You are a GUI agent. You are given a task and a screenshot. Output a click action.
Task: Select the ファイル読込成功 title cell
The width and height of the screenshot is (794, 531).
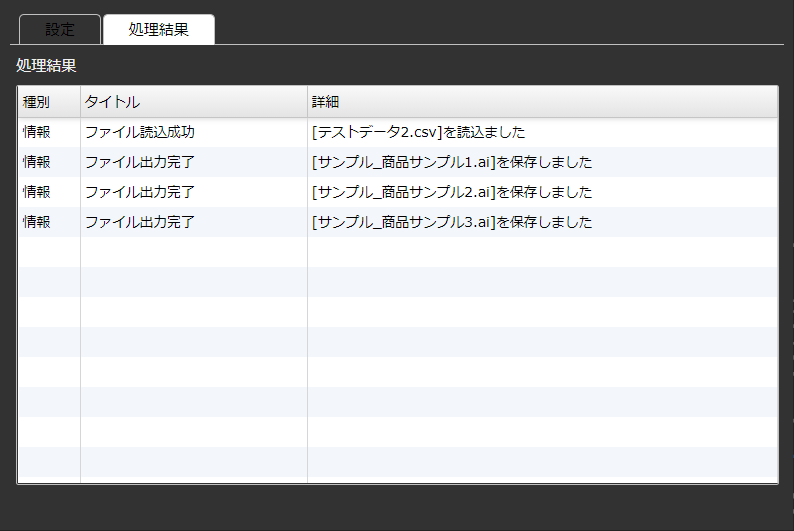pyautogui.click(x=193, y=132)
